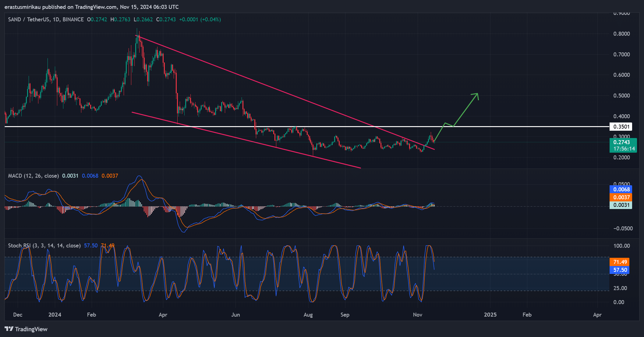This screenshot has width=644, height=337.
Task: Click the Apr label after 2025
Action: click(597, 315)
